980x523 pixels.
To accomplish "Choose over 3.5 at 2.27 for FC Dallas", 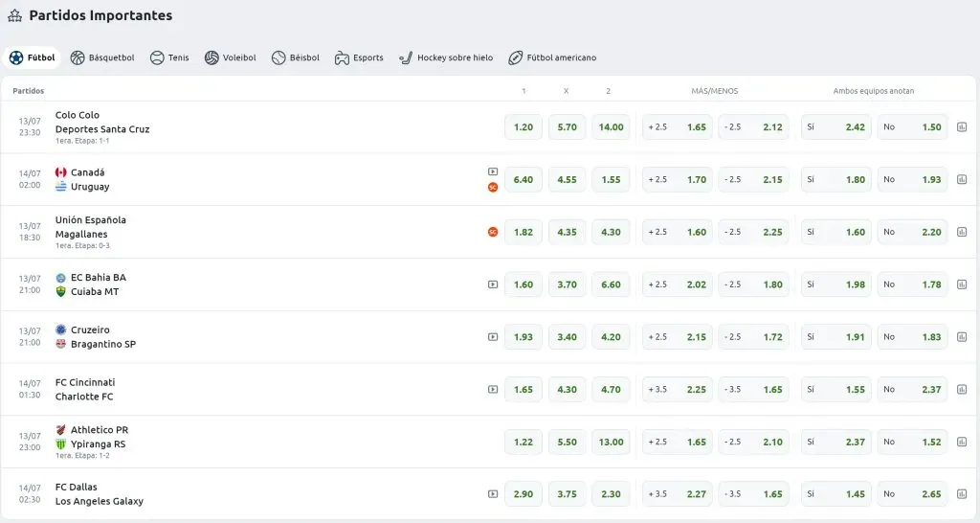I will point(678,494).
